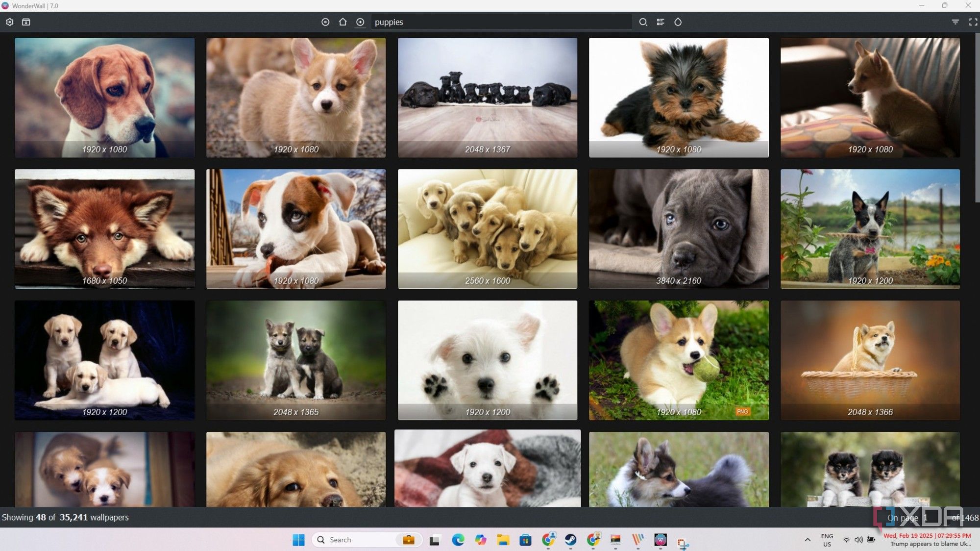Open Snipping Tool from the taskbar
The image size is (980, 551).
(683, 542)
